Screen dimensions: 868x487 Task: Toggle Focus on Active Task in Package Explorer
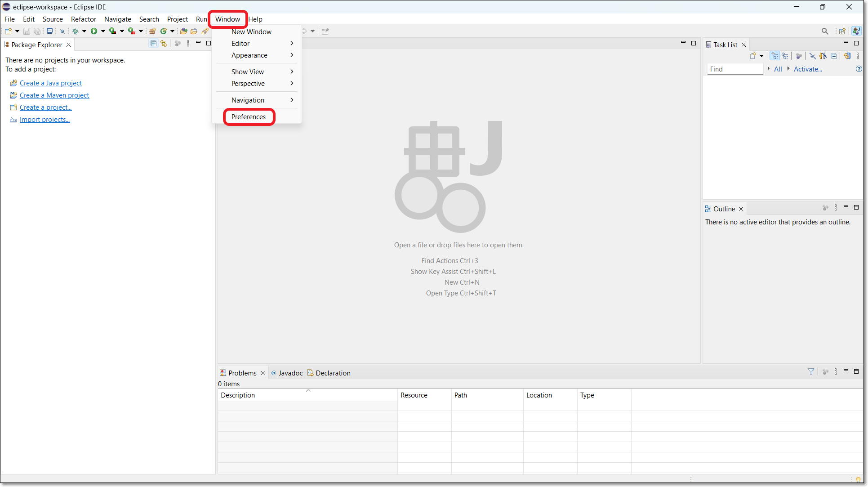178,44
